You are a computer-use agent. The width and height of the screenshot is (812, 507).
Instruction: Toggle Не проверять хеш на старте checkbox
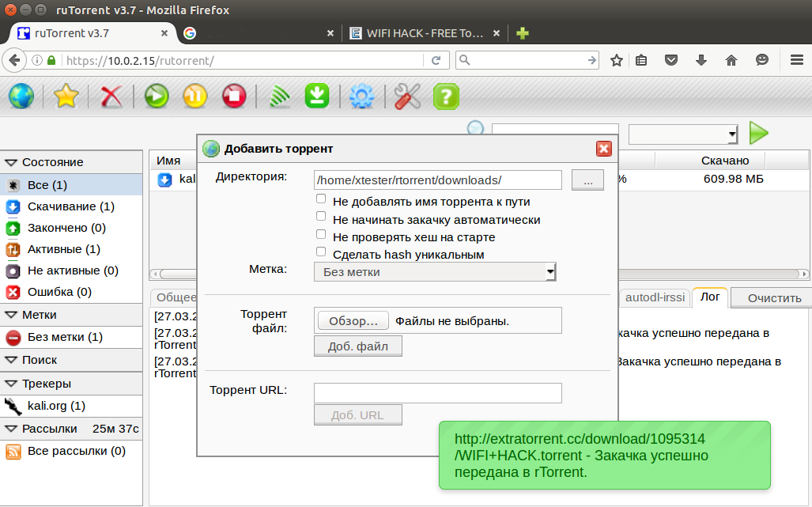(x=321, y=234)
